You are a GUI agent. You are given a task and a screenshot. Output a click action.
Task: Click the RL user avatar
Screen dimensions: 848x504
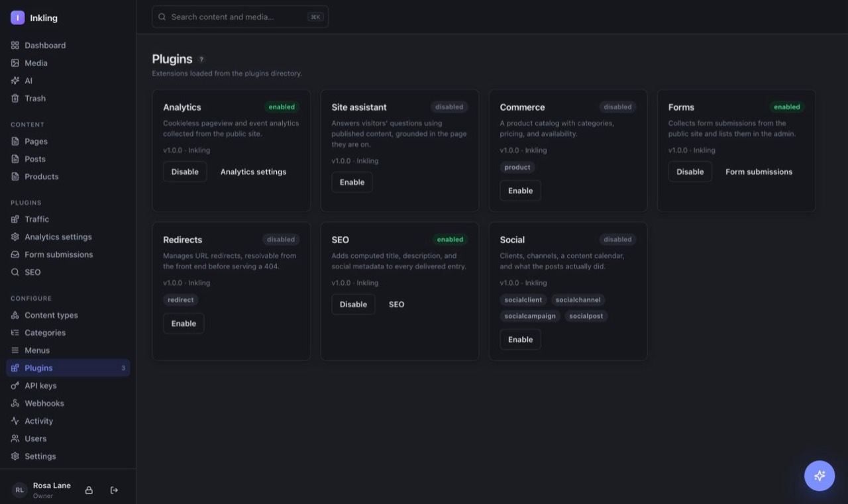[20, 490]
